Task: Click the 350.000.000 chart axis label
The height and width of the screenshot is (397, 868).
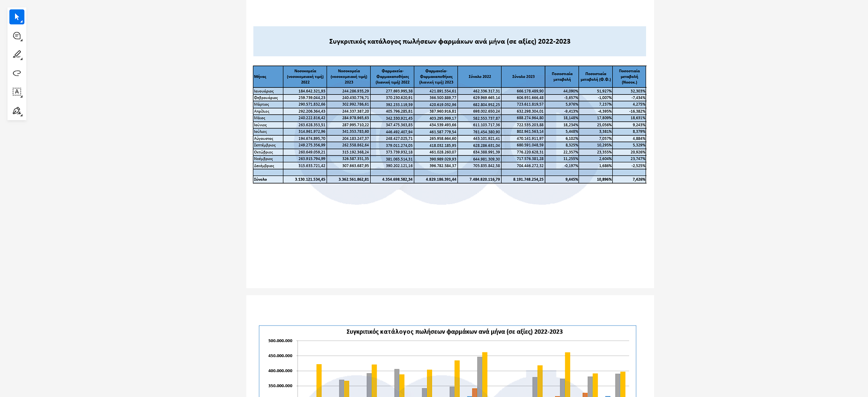Action: click(280, 386)
